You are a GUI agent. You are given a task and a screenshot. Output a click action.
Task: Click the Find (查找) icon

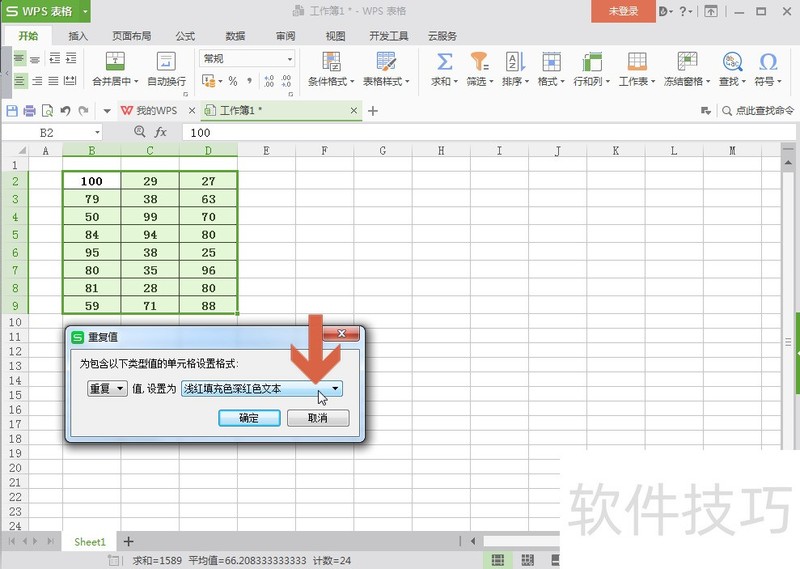point(732,62)
